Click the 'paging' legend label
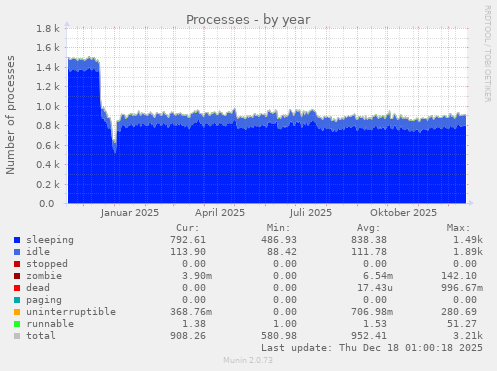The height and width of the screenshot is (371, 497). point(44,300)
